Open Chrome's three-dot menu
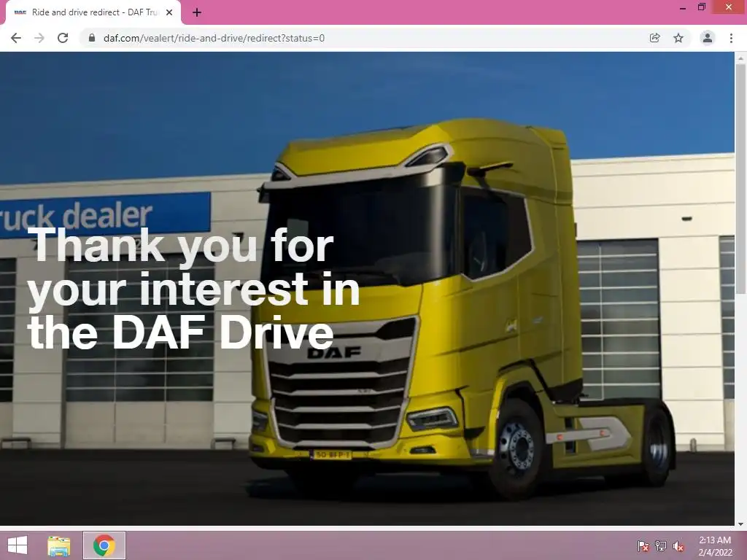Viewport: 747px width, 560px height. pos(731,38)
